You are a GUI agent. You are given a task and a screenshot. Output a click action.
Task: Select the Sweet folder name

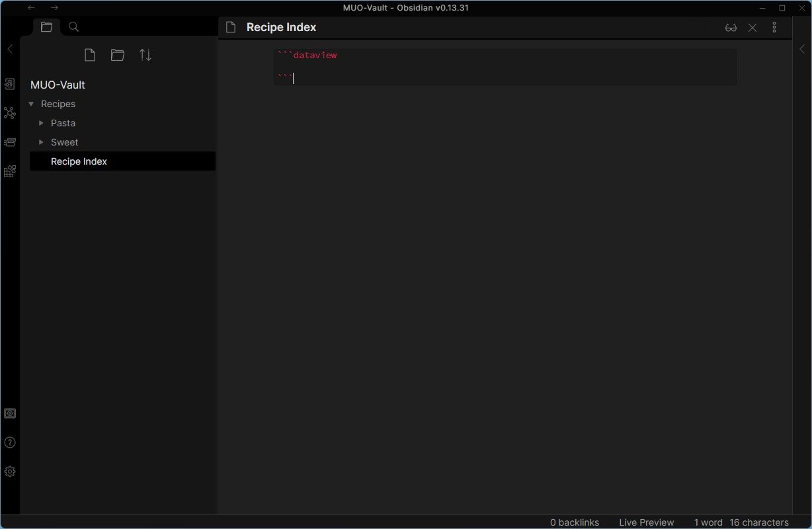(64, 142)
